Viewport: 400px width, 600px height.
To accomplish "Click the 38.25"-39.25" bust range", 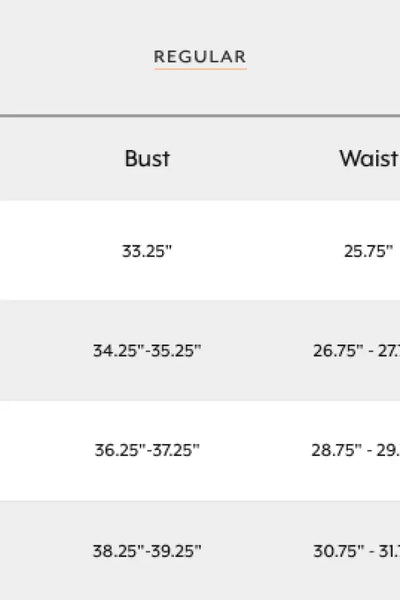I will pos(147,551).
